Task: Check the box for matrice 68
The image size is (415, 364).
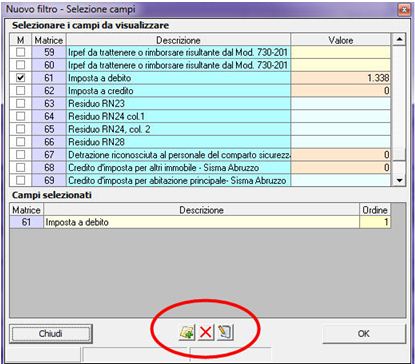Action: (x=20, y=167)
